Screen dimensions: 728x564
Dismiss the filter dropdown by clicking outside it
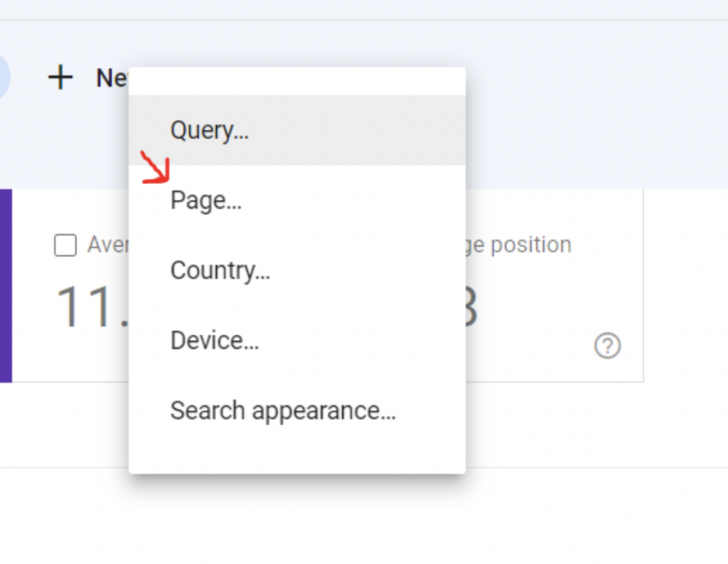604,497
